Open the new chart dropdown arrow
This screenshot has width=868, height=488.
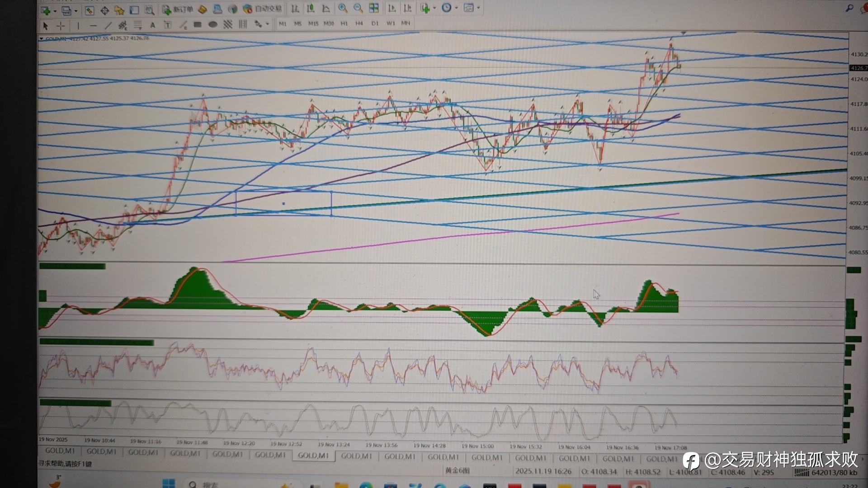pyautogui.click(x=55, y=10)
